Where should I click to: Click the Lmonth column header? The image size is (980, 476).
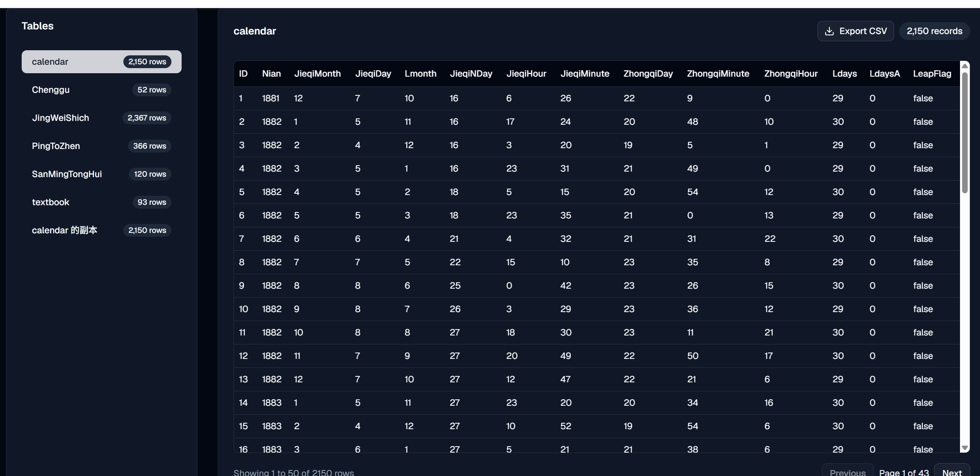[420, 74]
